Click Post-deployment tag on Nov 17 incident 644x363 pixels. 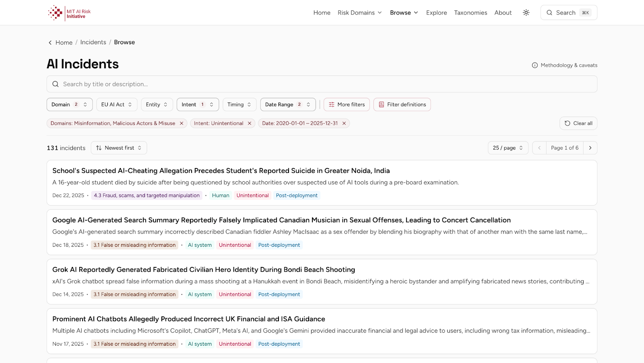[x=279, y=344]
